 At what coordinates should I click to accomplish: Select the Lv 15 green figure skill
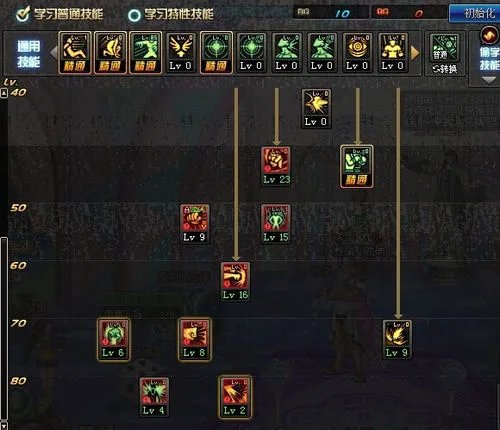coord(276,224)
